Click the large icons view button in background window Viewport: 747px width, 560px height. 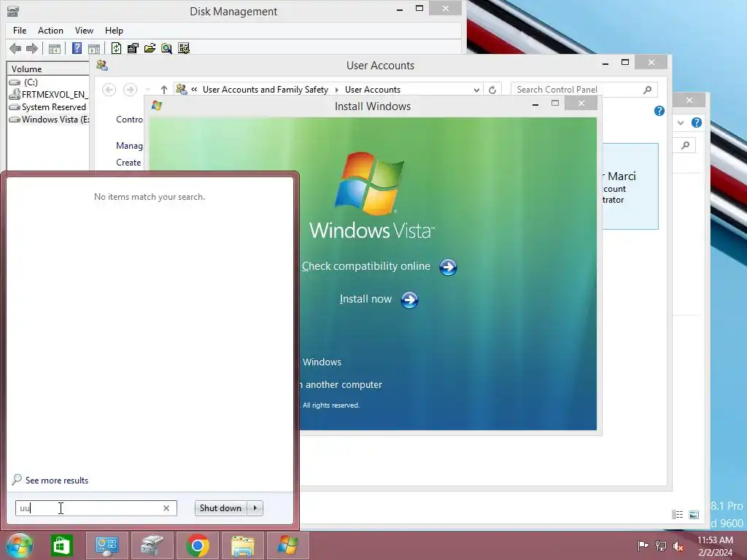click(694, 514)
